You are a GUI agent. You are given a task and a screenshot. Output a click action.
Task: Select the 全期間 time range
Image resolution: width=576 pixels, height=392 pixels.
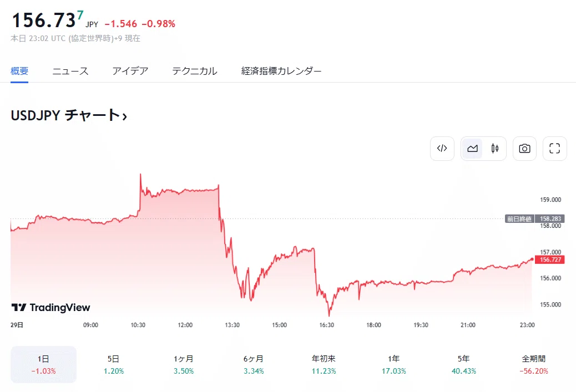pyautogui.click(x=534, y=364)
